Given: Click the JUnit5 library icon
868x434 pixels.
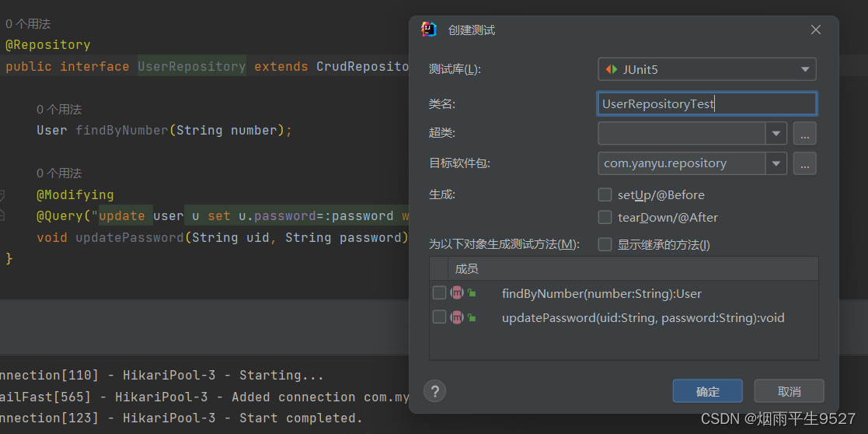Looking at the screenshot, I should pos(611,70).
